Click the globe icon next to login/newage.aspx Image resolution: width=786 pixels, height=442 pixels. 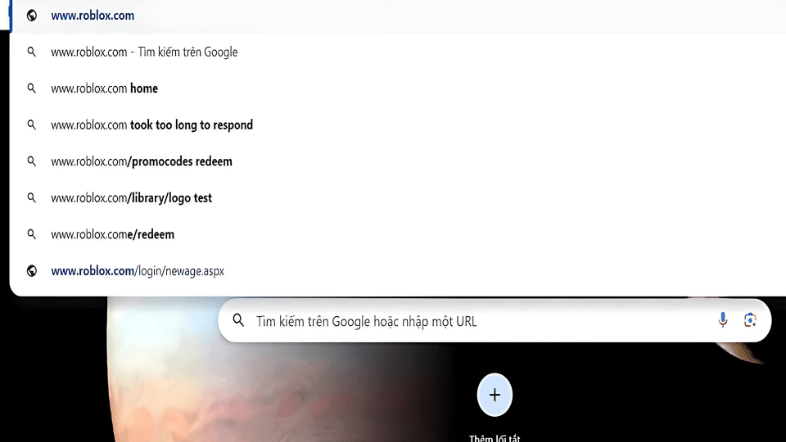point(32,271)
